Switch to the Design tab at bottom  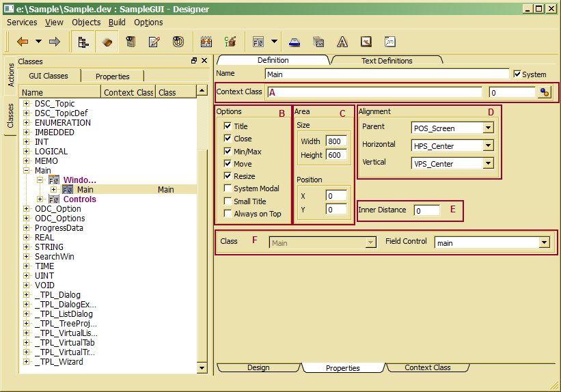click(258, 367)
